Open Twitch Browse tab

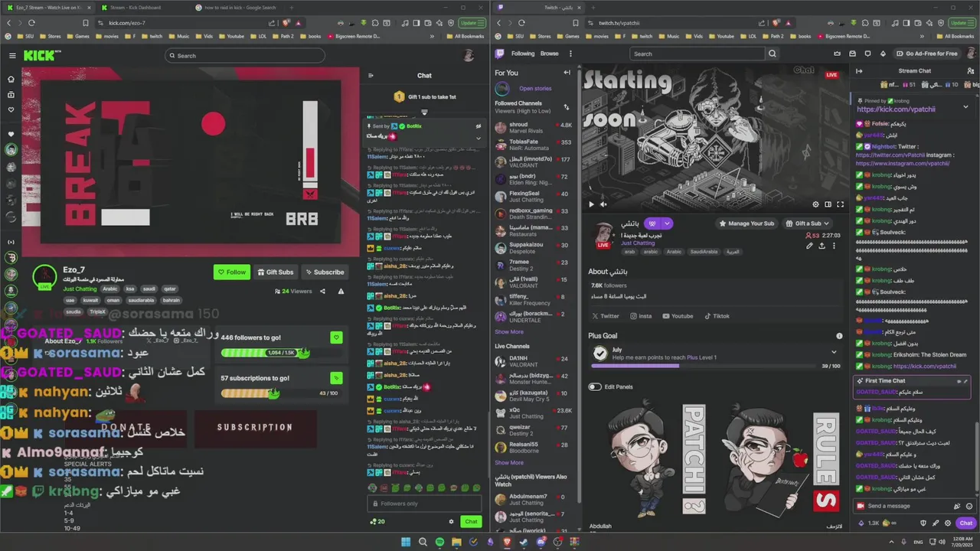tap(550, 54)
